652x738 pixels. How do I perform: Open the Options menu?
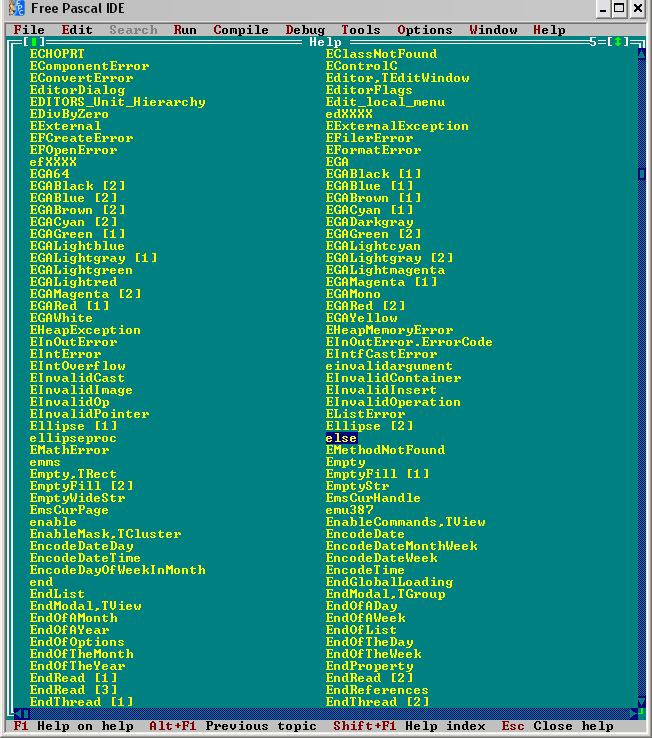point(425,30)
